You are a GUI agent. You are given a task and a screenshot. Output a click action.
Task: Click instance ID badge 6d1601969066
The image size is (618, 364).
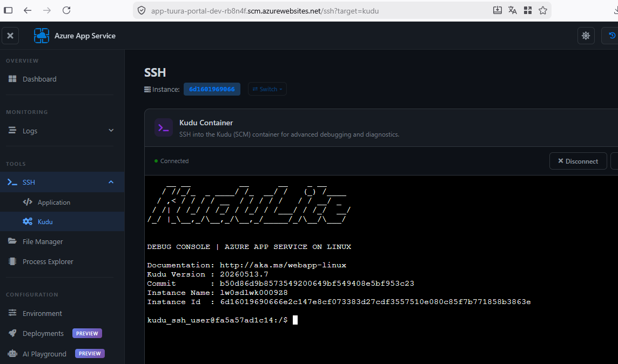coord(212,89)
